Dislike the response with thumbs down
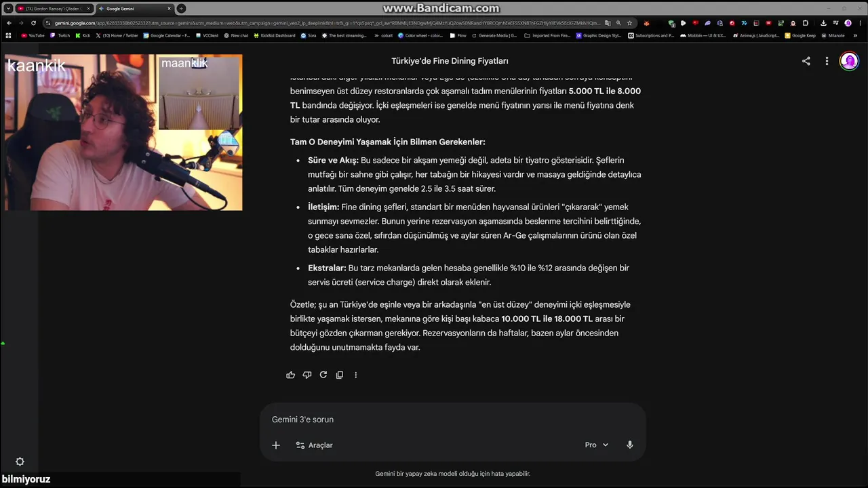The height and width of the screenshot is (488, 868). 307,375
